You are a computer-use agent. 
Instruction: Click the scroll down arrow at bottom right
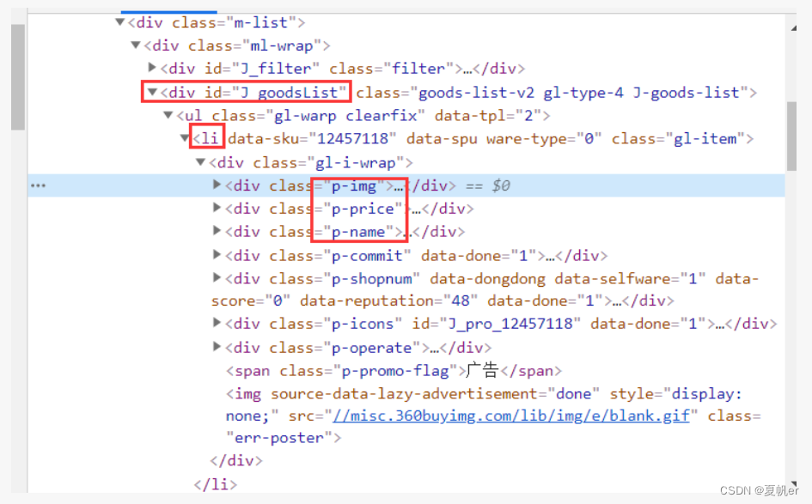(793, 483)
